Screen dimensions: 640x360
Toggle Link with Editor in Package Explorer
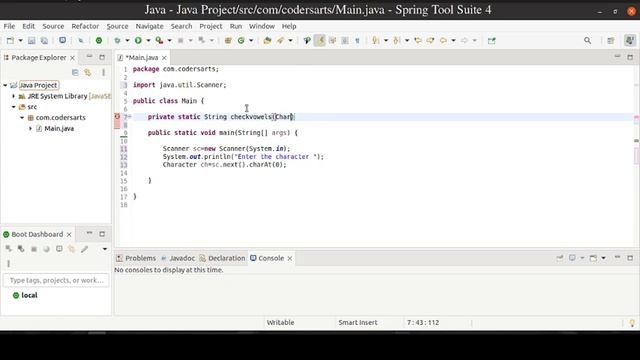(x=88, y=73)
